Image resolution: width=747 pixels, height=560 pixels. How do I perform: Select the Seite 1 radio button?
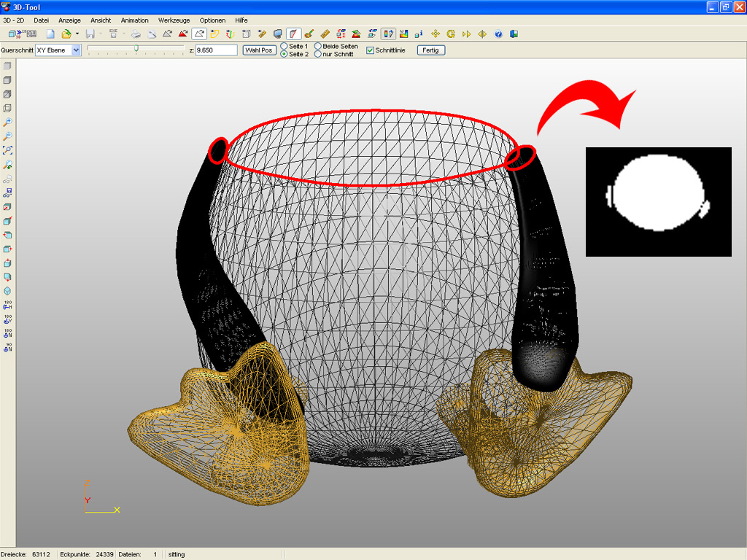click(285, 46)
